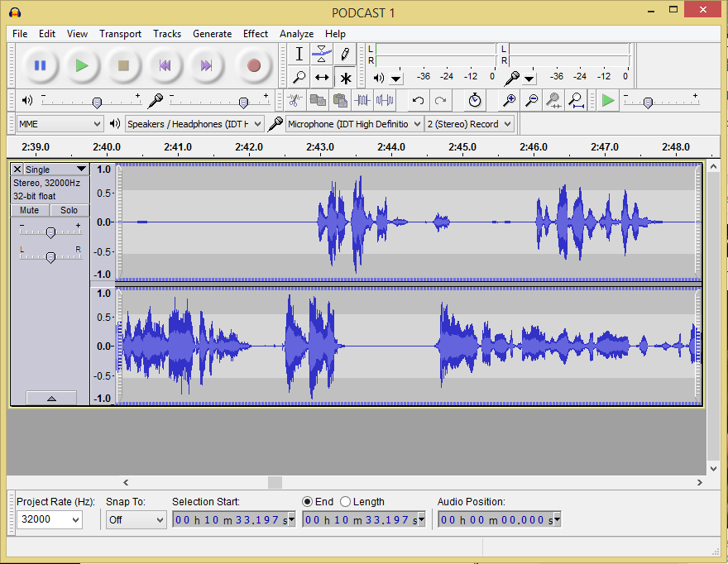The height and width of the screenshot is (564, 728).
Task: Skip to end of the project
Action: pos(207,65)
